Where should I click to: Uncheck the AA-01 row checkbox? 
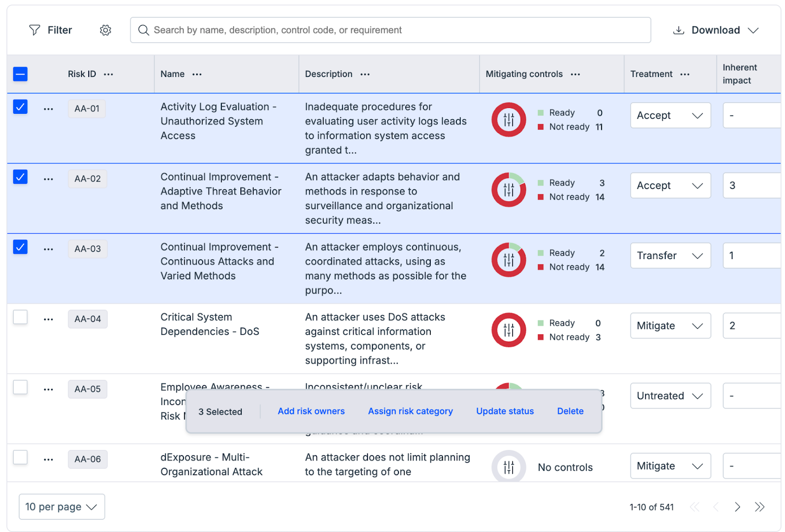(x=20, y=106)
